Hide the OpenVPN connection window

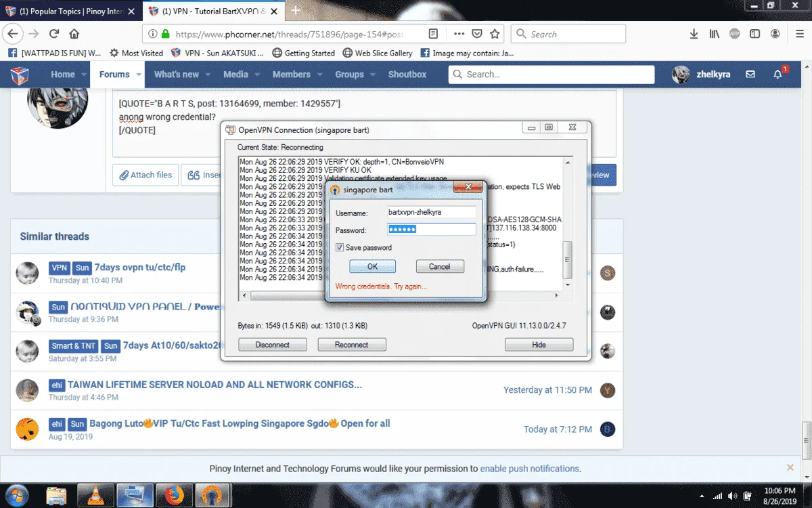[x=539, y=345]
